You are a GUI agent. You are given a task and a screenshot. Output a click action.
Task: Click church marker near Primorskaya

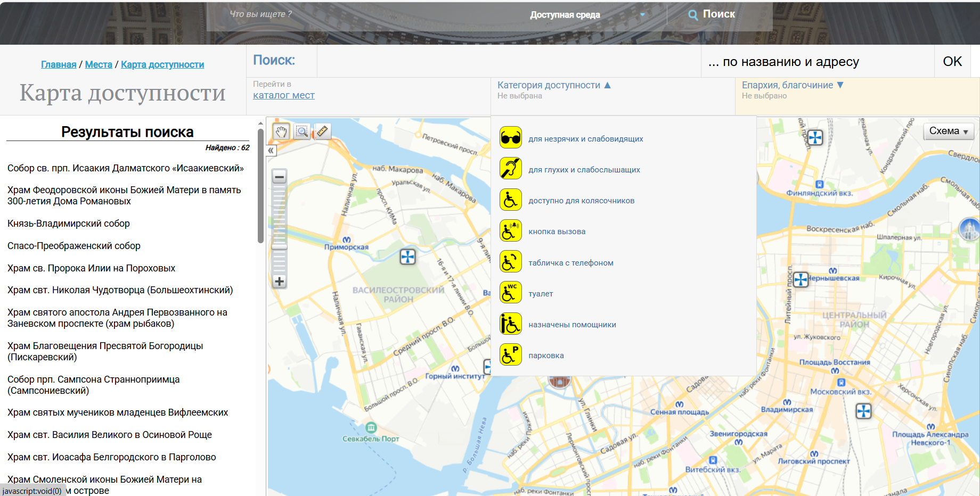coord(407,257)
